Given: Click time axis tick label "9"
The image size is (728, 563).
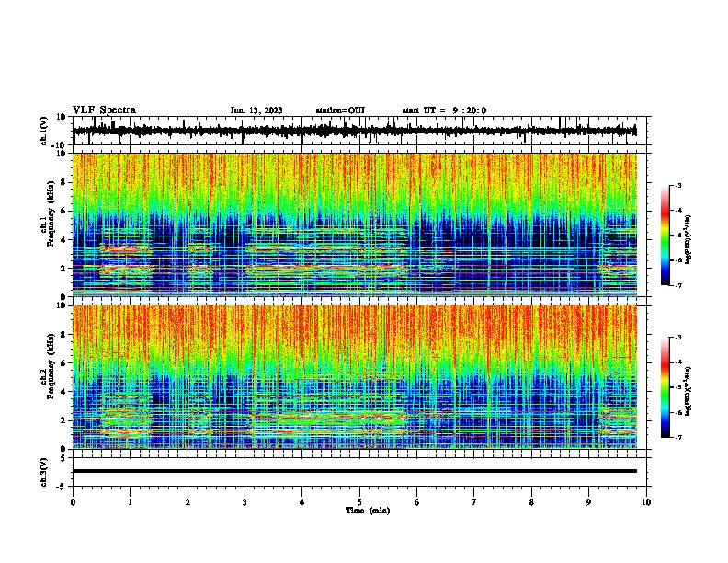Looking at the screenshot, I should tap(588, 502).
